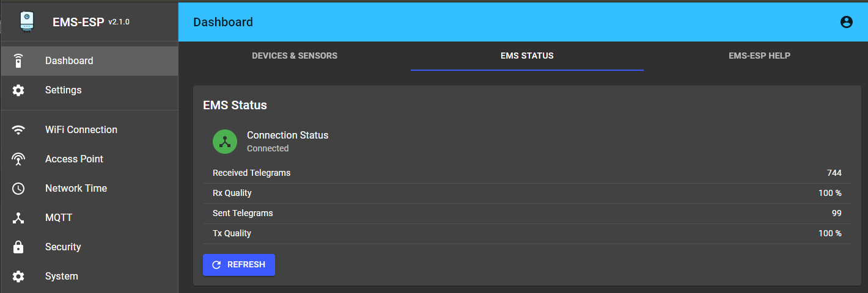Click the Network Time clock icon
The width and height of the screenshot is (868, 293).
coord(18,189)
